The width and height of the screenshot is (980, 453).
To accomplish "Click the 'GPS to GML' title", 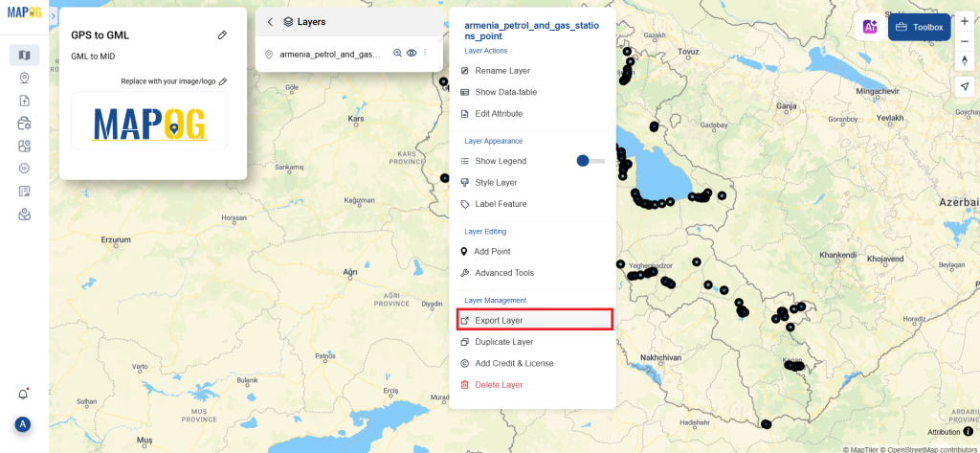I will (100, 35).
